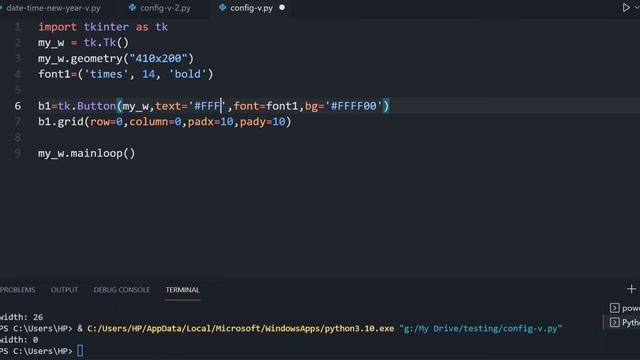
Task: Switch to the DEBUG CONSOLE tab
Action: (122, 290)
